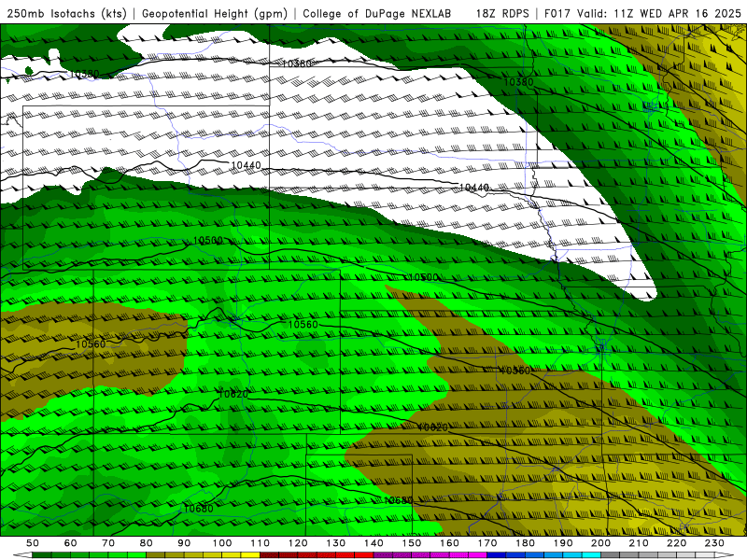747x560 pixels.
Task: Click the westernmost 10500 contour label
Action: (x=207, y=241)
